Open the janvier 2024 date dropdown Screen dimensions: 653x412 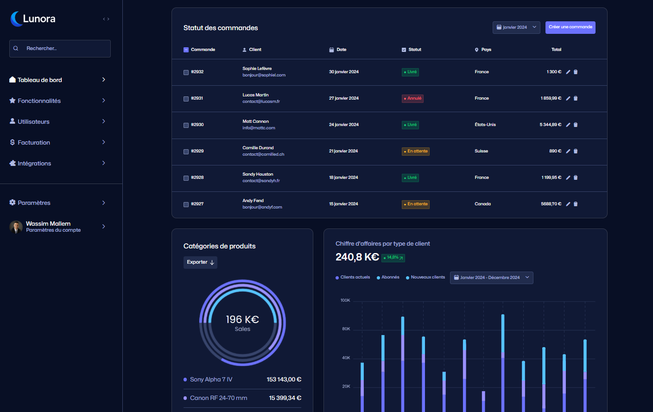[516, 27]
